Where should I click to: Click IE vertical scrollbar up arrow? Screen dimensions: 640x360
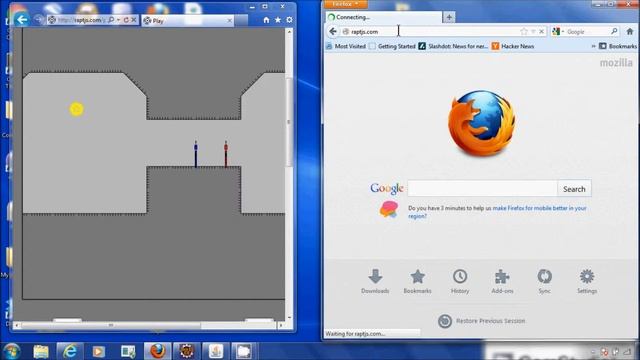289,32
